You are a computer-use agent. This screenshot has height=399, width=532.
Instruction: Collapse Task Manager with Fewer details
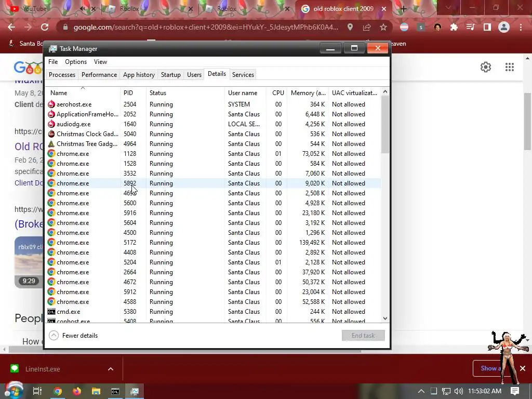(73, 336)
